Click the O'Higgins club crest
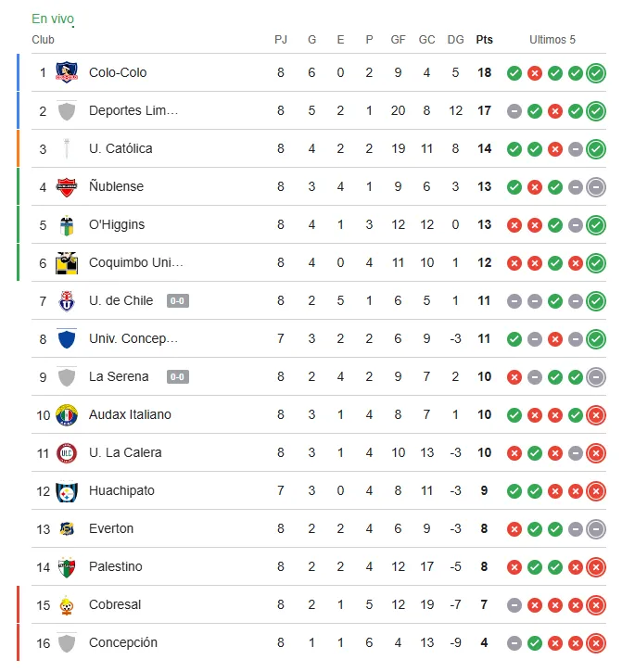The image size is (635, 672). click(67, 225)
